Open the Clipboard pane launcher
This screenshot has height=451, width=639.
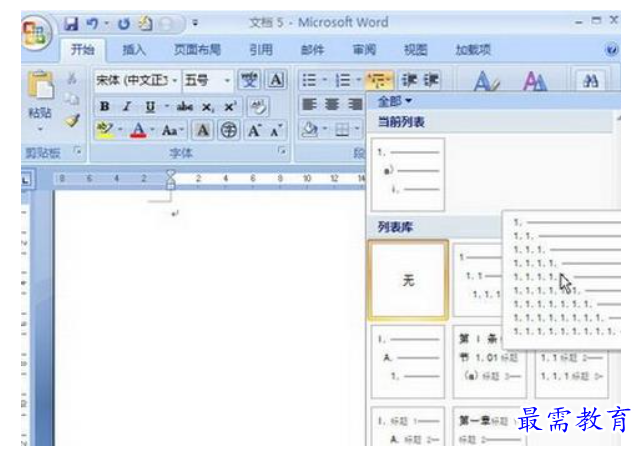point(77,151)
